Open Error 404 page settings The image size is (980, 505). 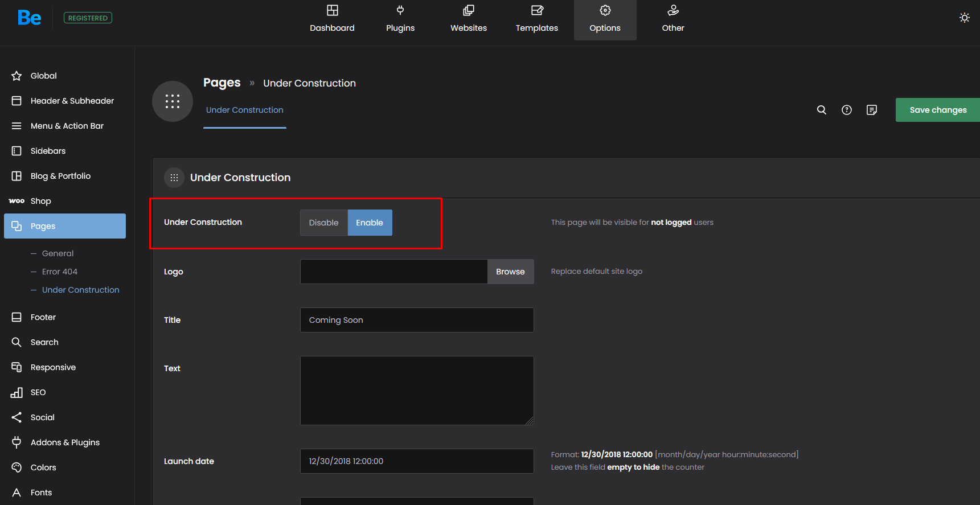60,272
